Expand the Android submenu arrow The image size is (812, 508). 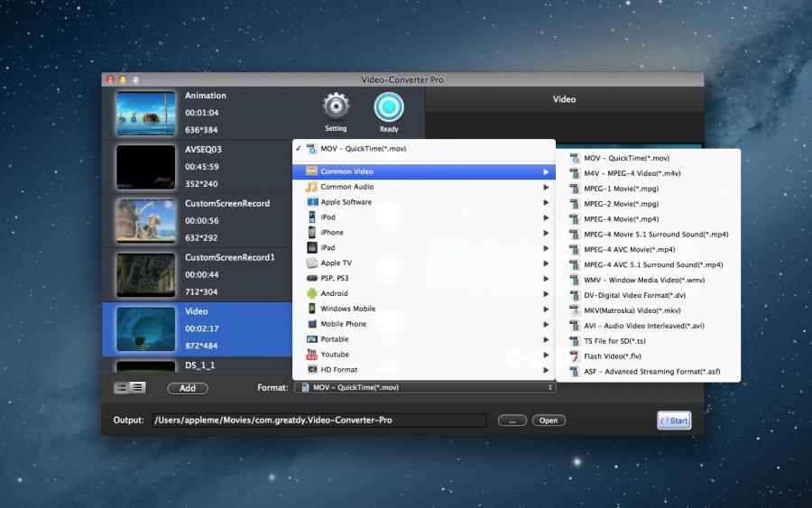point(546,293)
